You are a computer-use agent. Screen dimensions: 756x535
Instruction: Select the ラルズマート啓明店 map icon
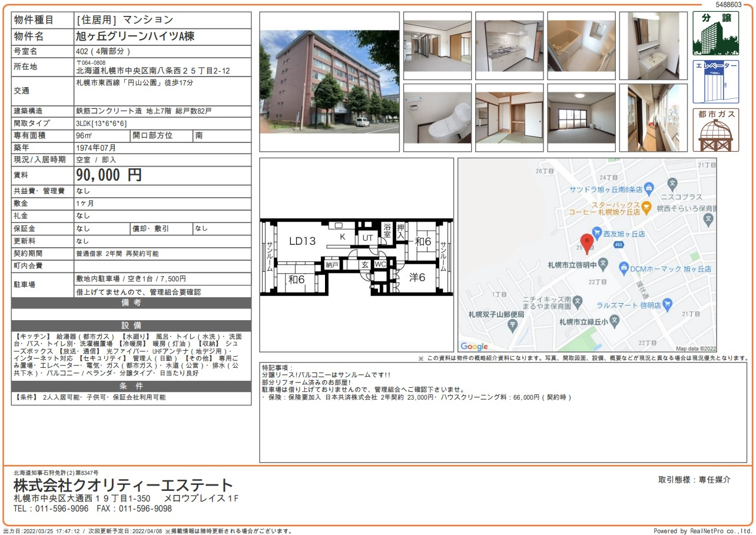click(667, 305)
